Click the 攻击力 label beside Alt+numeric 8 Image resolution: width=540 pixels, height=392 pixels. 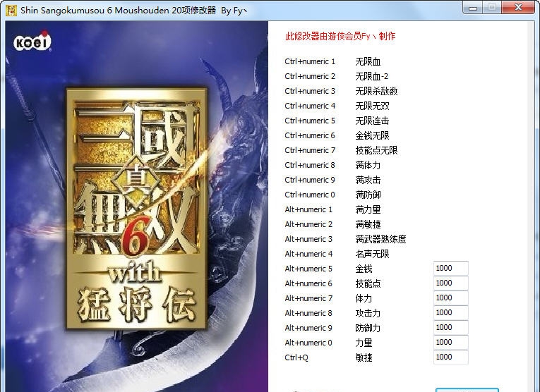click(368, 313)
